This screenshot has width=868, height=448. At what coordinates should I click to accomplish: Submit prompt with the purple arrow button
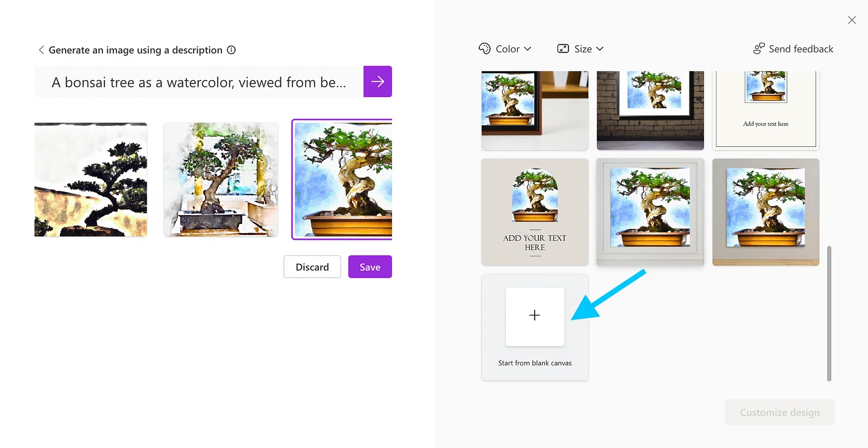(378, 81)
